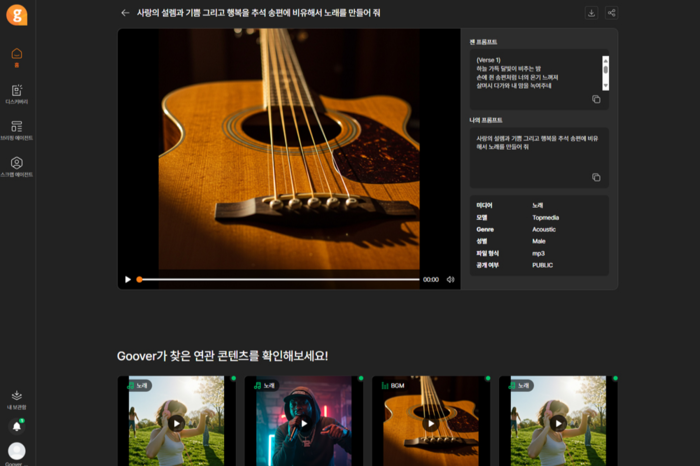This screenshot has width=700, height=466.
Task: Click the share icon at top right
Action: click(x=611, y=13)
